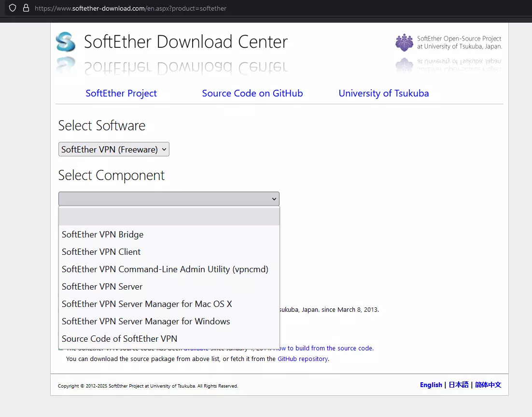This screenshot has width=532, height=417.
Task: Choose SoftEther VPN Client option
Action: (169, 252)
